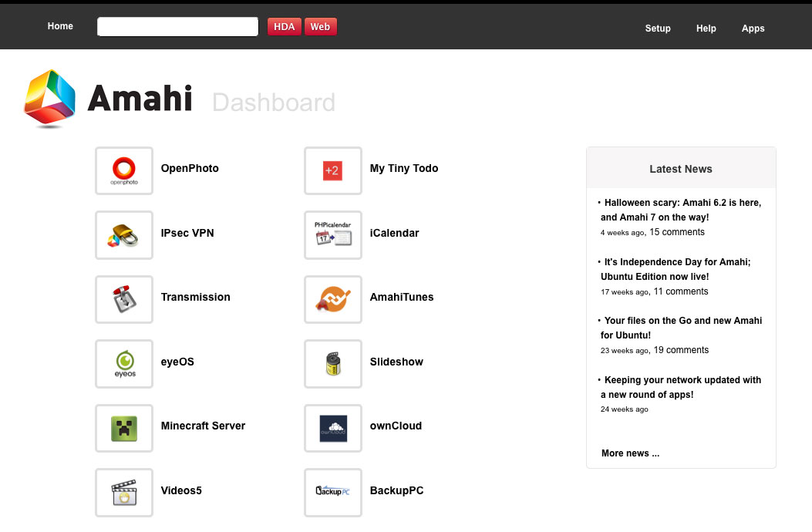Open the Minecraft Server text link
Image resolution: width=812 pixels, height=532 pixels.
tap(203, 426)
